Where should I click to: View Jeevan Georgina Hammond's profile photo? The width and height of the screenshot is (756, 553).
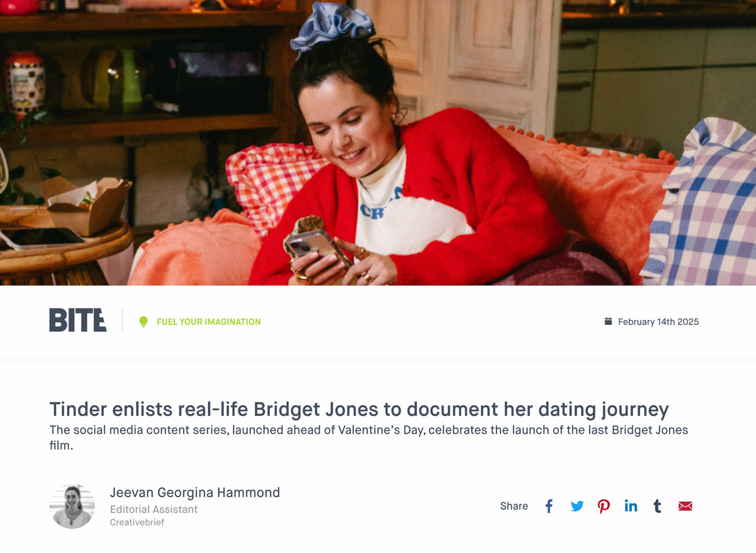click(x=72, y=506)
